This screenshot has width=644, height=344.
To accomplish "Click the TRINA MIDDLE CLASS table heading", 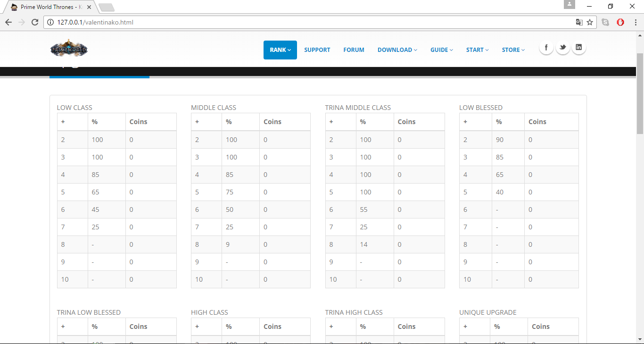I will 358,108.
